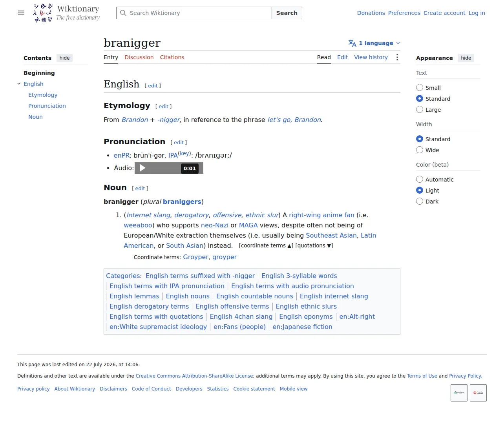
Task: Switch to the Entry tab
Action: coord(111,57)
